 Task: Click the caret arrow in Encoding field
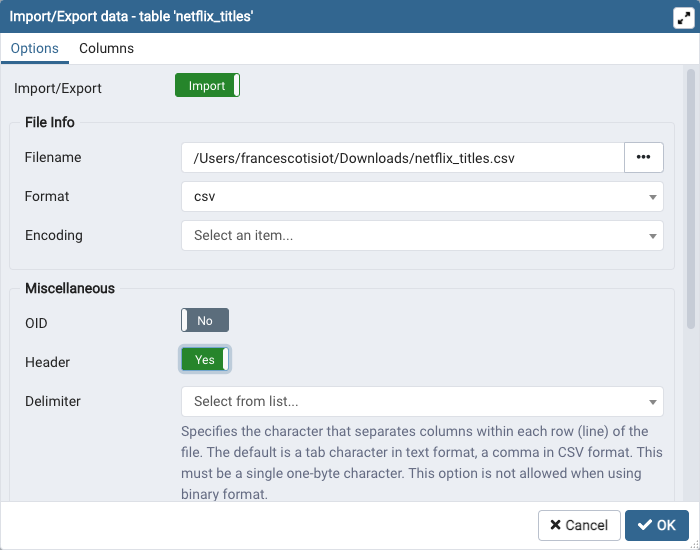[652, 236]
